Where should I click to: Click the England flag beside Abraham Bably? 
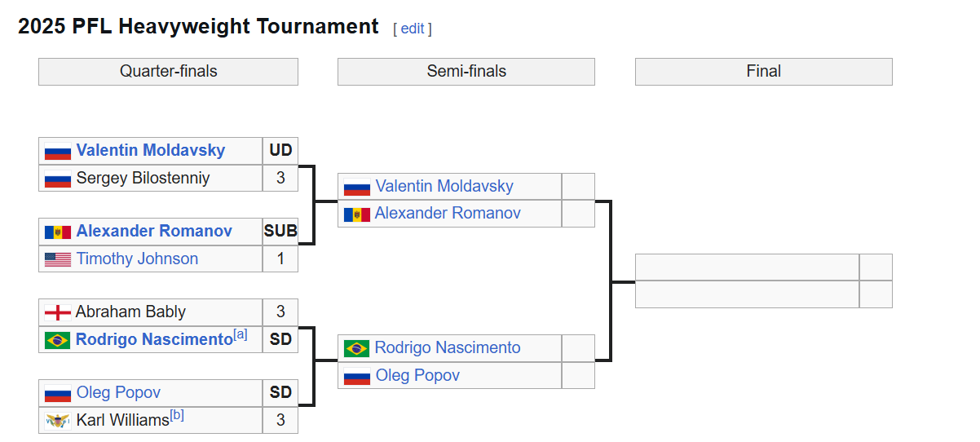click(x=57, y=312)
